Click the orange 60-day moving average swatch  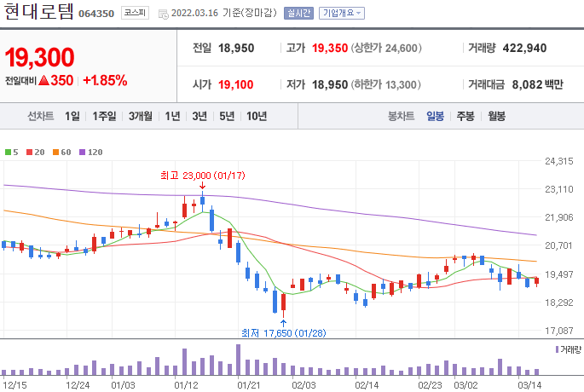coord(56,152)
